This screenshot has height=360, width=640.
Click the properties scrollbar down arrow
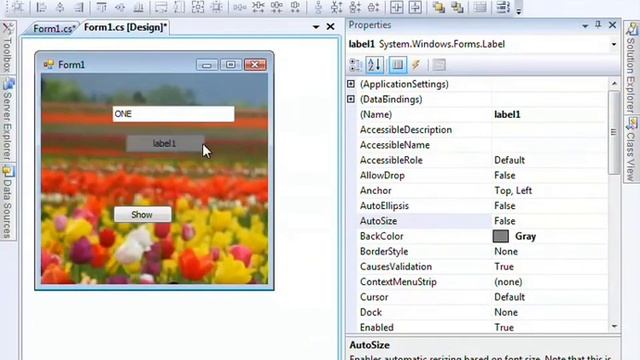[x=614, y=327]
